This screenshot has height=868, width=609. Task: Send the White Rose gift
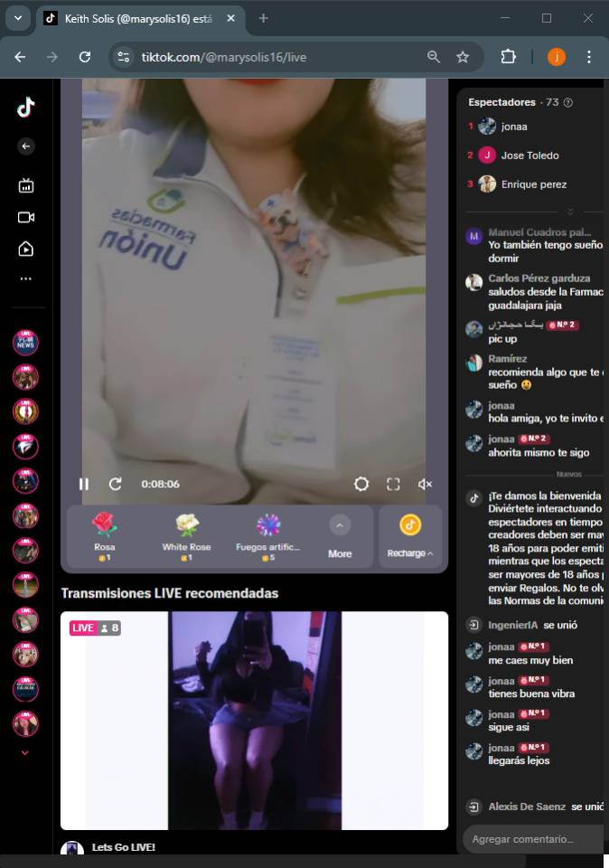pyautogui.click(x=186, y=535)
